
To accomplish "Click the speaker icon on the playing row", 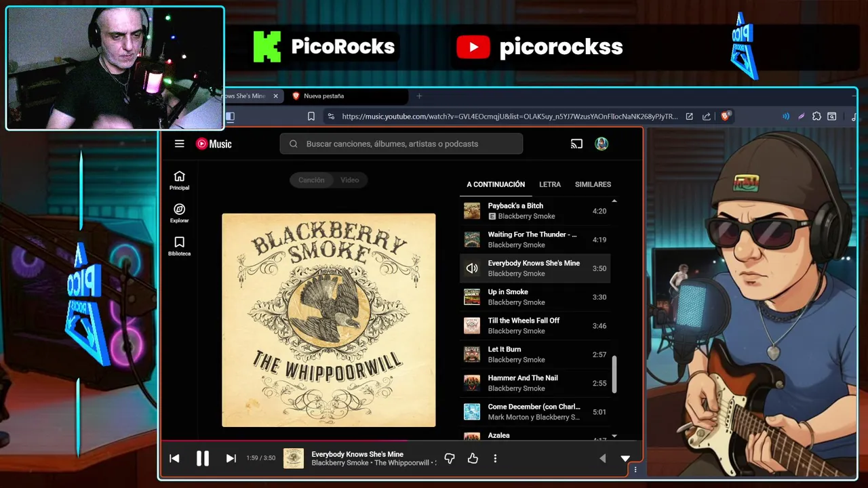I will click(472, 268).
